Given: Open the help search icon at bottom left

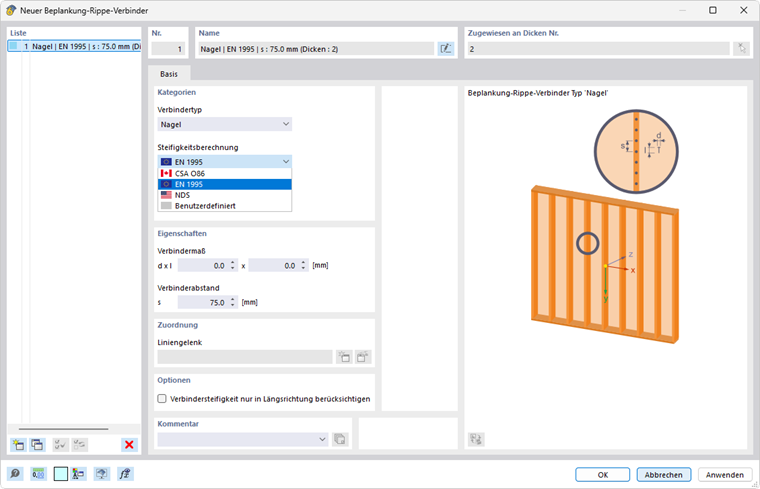Looking at the screenshot, I should [x=15, y=473].
